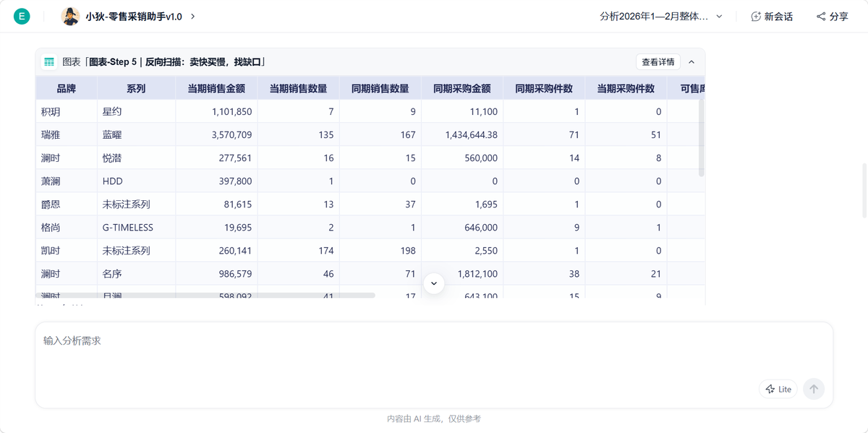Click the 蓝曜 series cell
Image resolution: width=868 pixels, height=433 pixels.
pyautogui.click(x=136, y=134)
